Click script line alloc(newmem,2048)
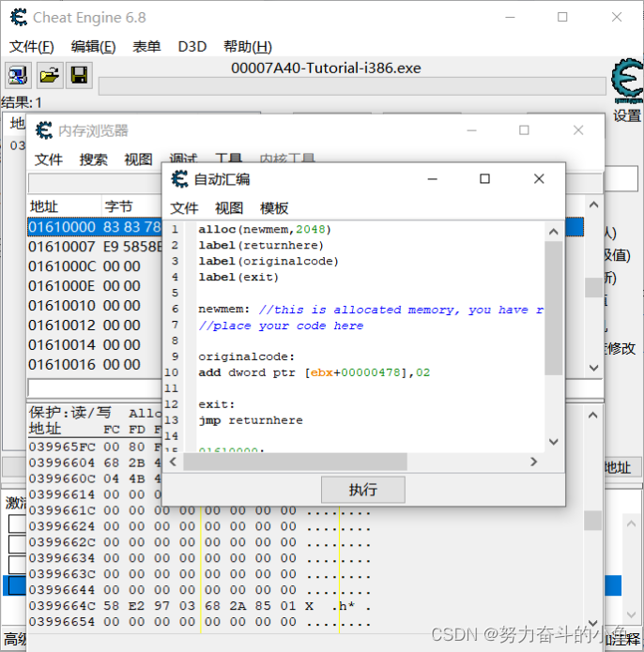The width and height of the screenshot is (644, 652). 265,230
